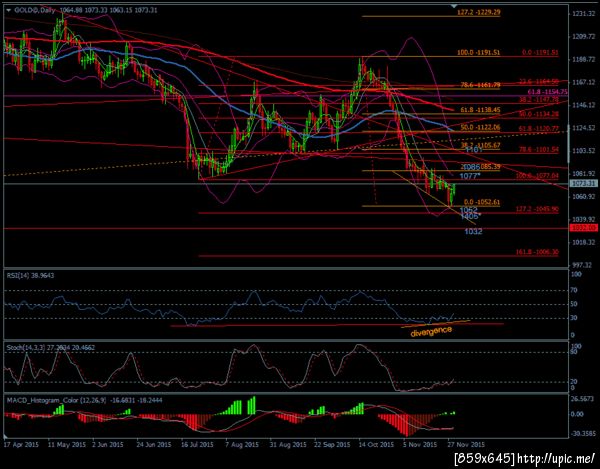Click the Stoch(14,3,3) indicator label

(51, 348)
